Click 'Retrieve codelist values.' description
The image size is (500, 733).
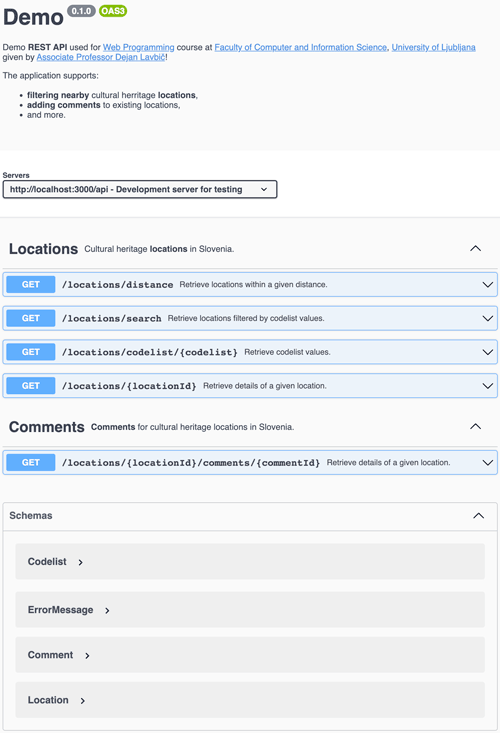[x=287, y=352]
